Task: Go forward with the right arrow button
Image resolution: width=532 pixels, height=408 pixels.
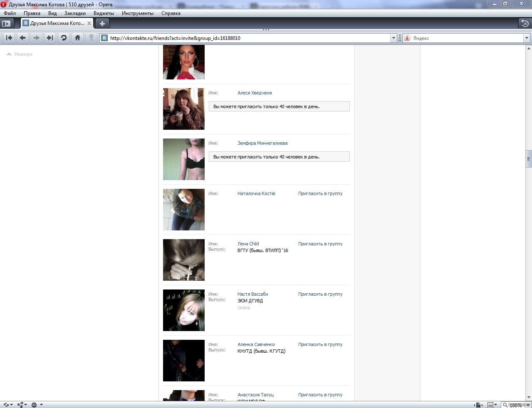Action: [37, 38]
